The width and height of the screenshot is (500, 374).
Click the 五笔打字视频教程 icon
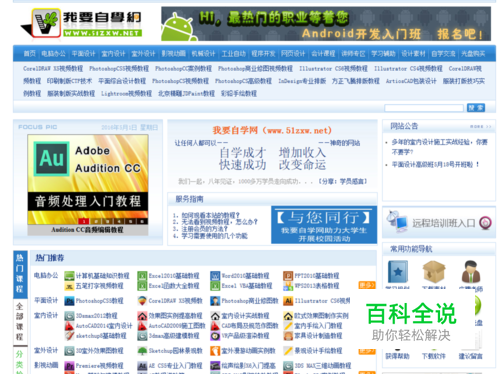[69, 286]
